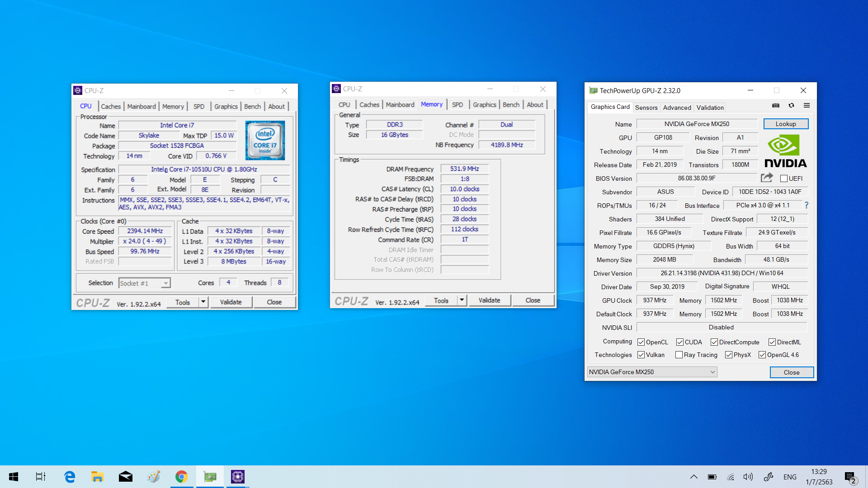Show hidden system tray icons
The width and height of the screenshot is (868, 488).
(693, 477)
